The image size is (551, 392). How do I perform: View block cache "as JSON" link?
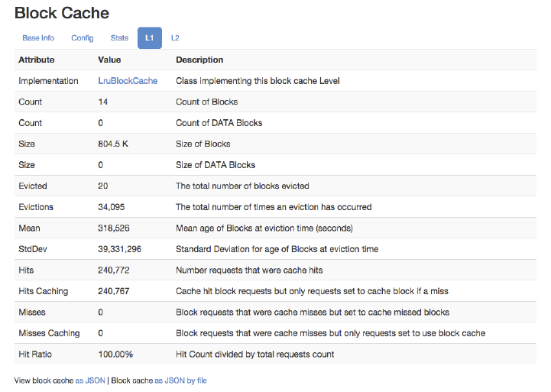91,381
